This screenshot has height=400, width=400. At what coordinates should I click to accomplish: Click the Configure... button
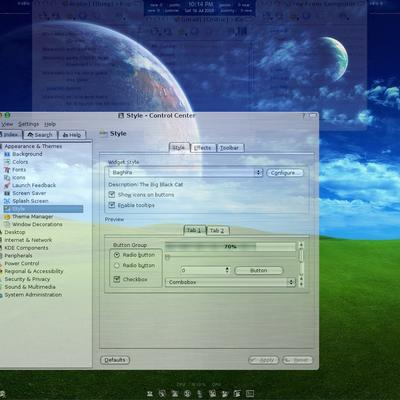pos(285,173)
